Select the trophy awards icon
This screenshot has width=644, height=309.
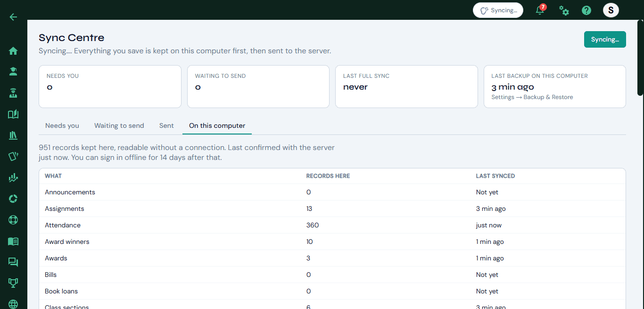tap(13, 283)
